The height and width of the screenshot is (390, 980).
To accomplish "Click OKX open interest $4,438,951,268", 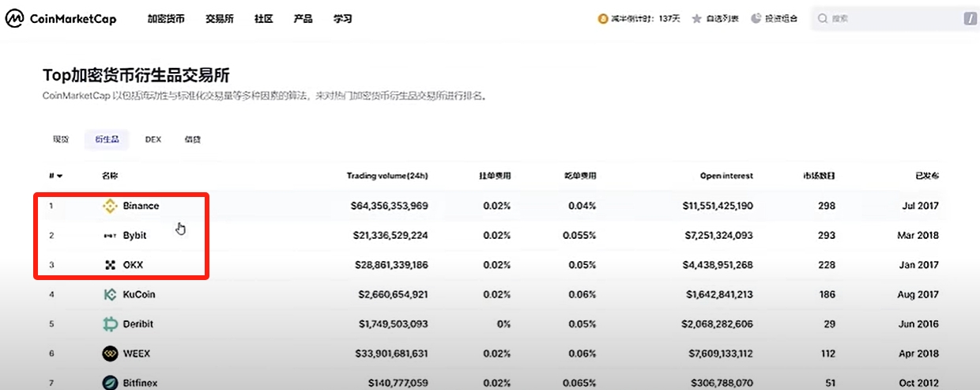I will click(718, 265).
